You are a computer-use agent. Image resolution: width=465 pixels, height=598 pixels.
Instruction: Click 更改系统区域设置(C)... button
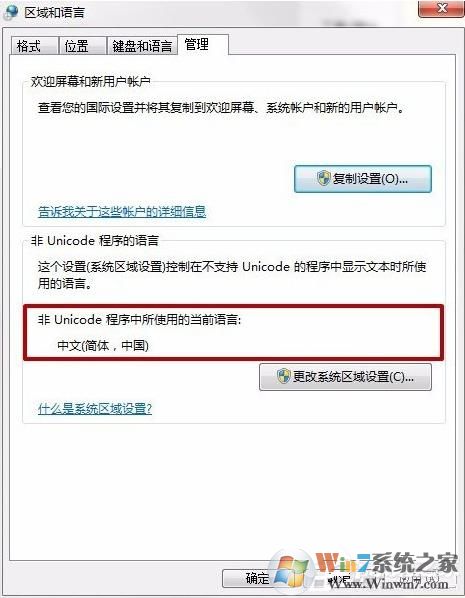pyautogui.click(x=345, y=377)
